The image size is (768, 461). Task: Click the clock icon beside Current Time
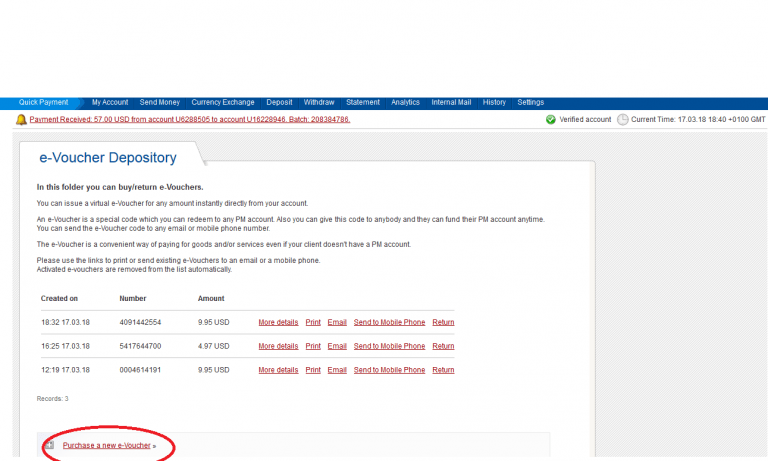tap(622, 120)
